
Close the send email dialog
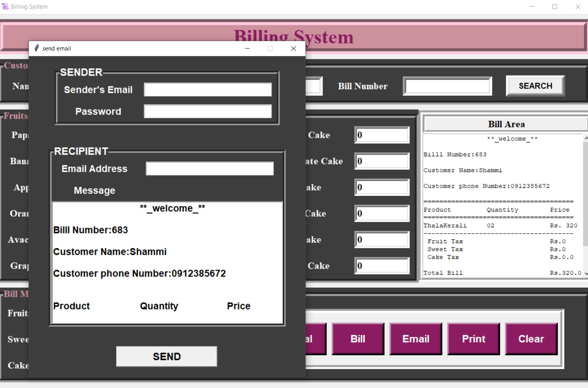294,49
